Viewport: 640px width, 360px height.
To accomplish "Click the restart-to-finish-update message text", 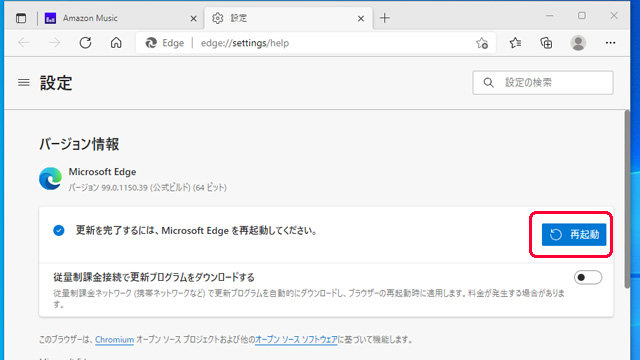I will [196, 231].
